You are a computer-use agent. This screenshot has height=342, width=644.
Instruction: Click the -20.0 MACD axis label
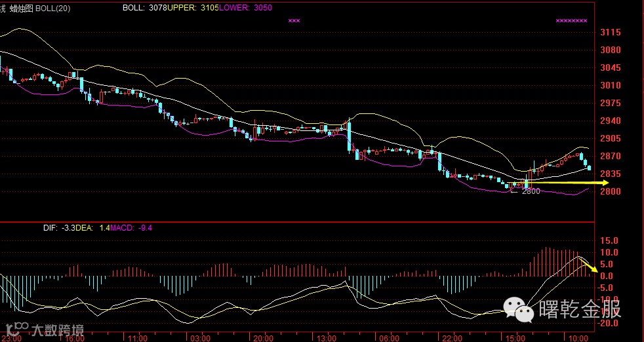point(609,323)
